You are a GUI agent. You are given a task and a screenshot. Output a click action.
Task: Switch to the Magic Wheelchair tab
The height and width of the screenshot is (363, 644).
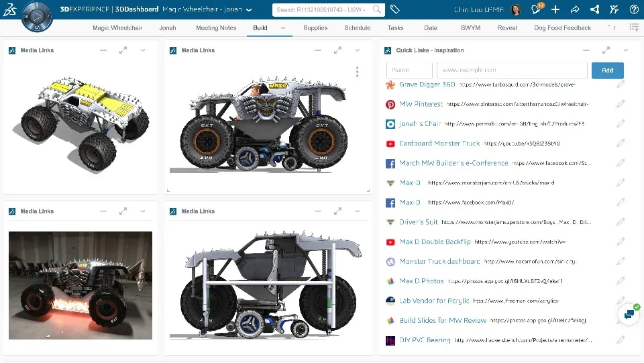click(x=117, y=28)
